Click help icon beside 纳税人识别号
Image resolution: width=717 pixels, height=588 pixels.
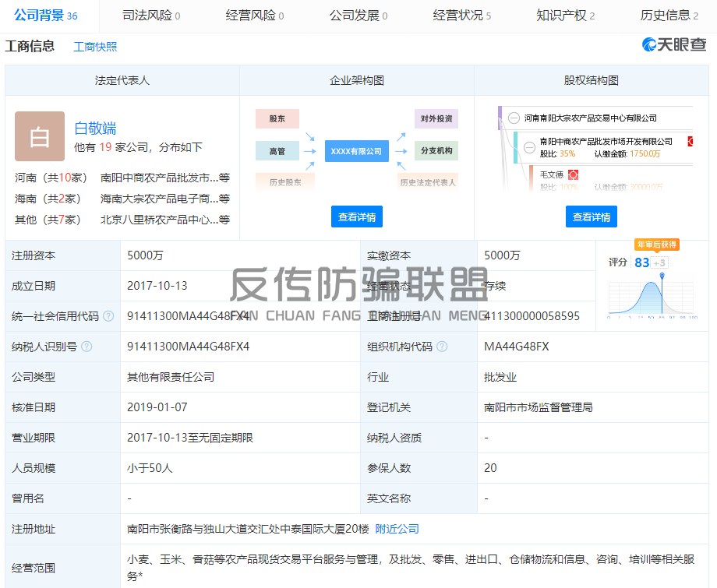(x=87, y=347)
